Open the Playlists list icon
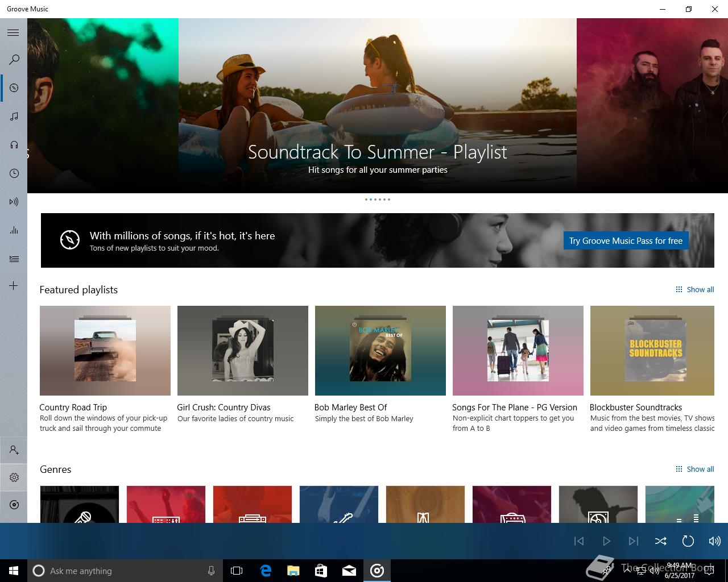The height and width of the screenshot is (582, 728). [x=14, y=259]
